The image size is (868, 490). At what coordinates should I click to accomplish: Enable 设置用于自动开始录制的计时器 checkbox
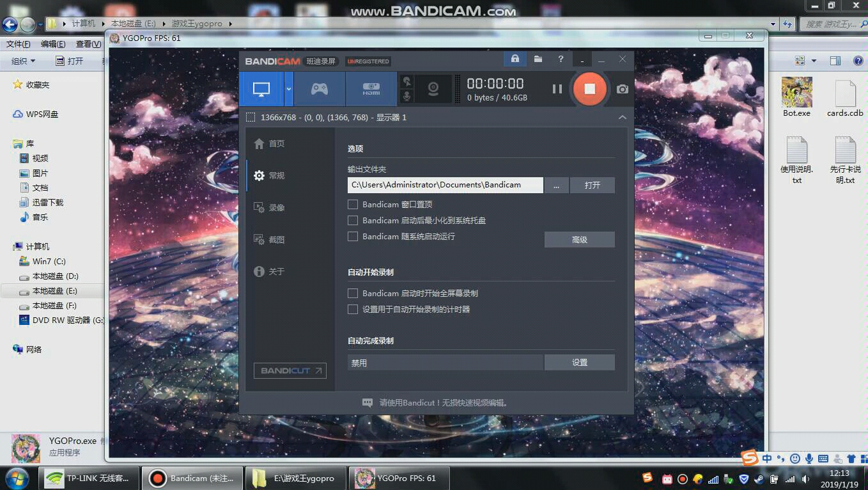352,309
